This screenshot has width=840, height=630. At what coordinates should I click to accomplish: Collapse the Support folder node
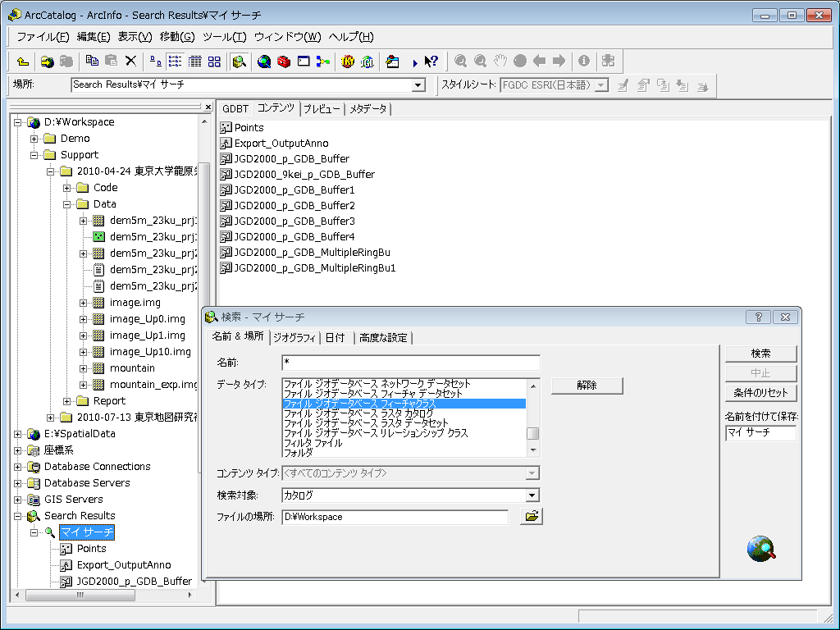pos(34,155)
